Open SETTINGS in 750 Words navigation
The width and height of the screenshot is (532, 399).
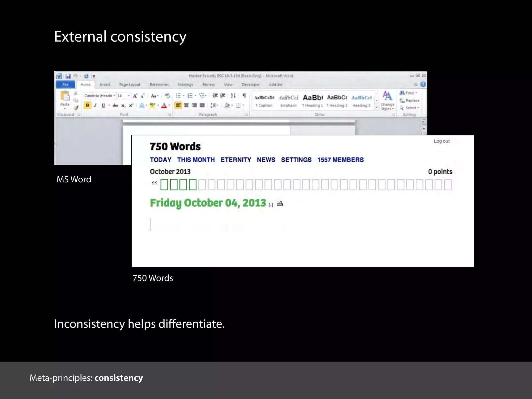click(x=296, y=160)
